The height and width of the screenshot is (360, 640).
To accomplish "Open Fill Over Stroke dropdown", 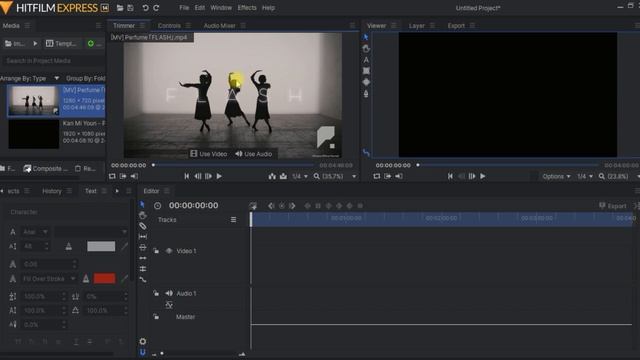I will [x=49, y=279].
